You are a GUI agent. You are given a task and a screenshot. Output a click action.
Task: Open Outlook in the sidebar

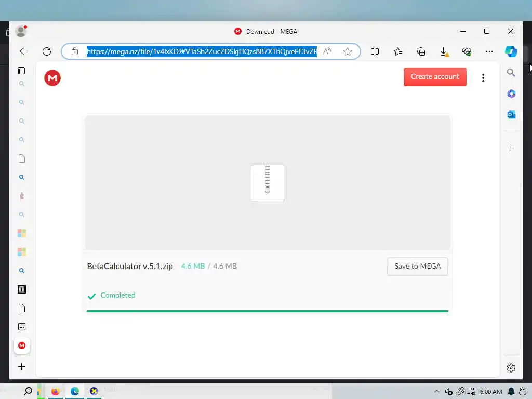tap(511, 115)
